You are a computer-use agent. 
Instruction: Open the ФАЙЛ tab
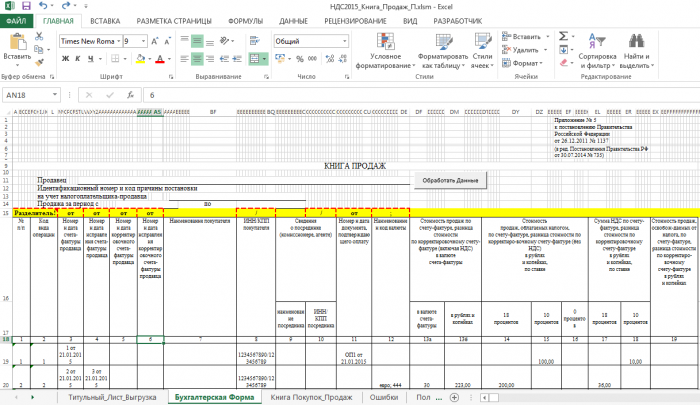pyautogui.click(x=17, y=21)
